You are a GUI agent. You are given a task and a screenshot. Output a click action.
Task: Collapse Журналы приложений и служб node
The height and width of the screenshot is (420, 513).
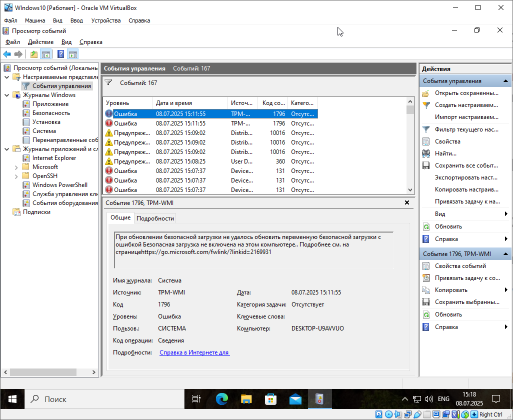pos(7,149)
